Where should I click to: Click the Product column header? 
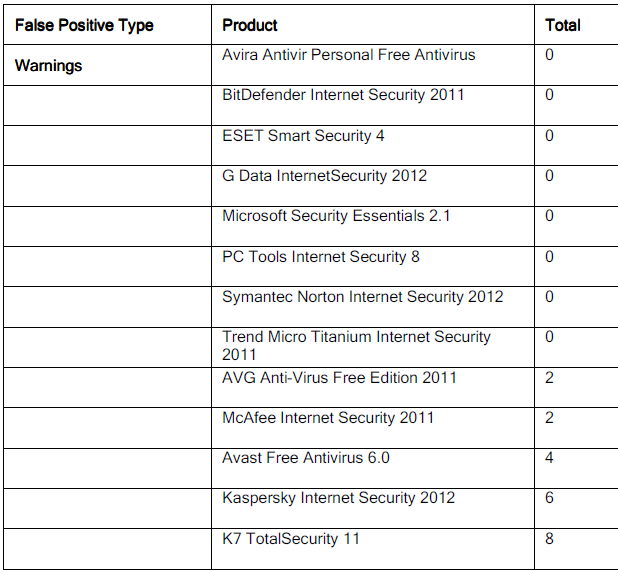click(x=250, y=26)
